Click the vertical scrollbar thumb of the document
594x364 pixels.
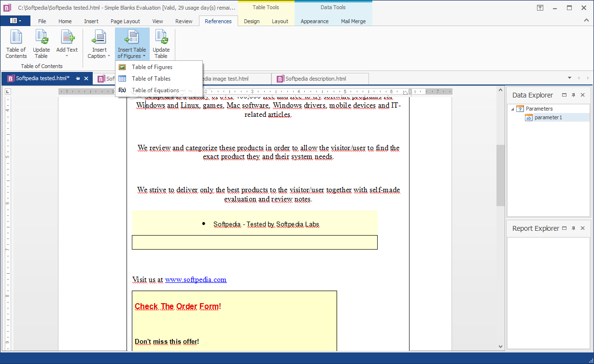click(500, 175)
